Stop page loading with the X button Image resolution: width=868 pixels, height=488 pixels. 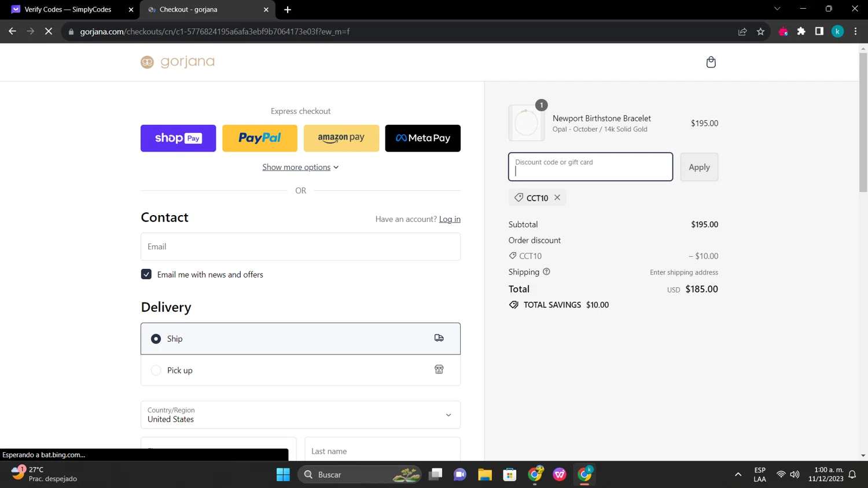click(x=49, y=31)
